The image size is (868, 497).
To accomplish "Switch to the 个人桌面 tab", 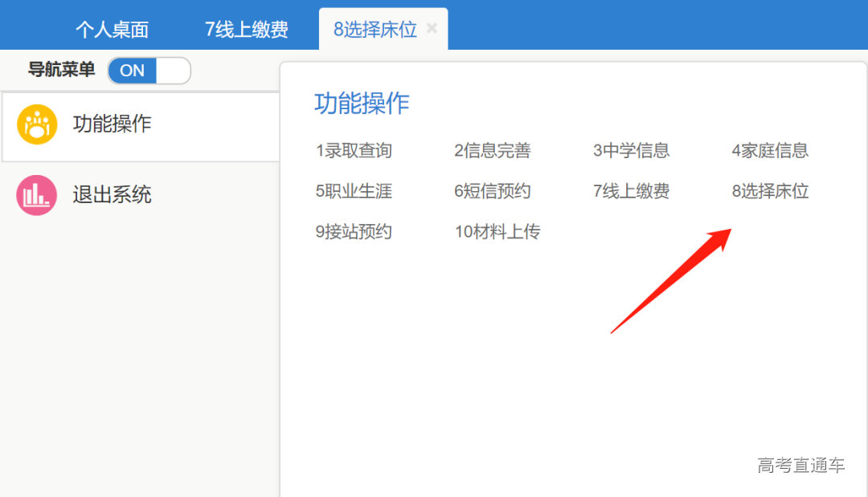I will pos(113,28).
